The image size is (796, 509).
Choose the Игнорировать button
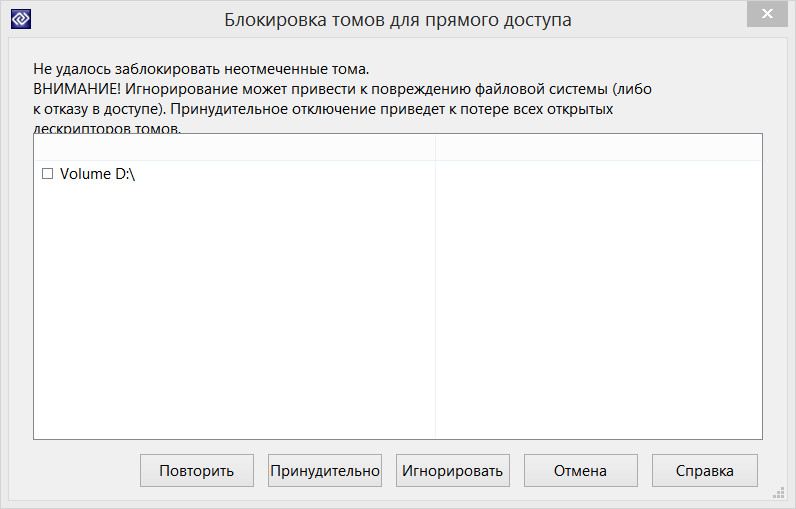pyautogui.click(x=453, y=471)
